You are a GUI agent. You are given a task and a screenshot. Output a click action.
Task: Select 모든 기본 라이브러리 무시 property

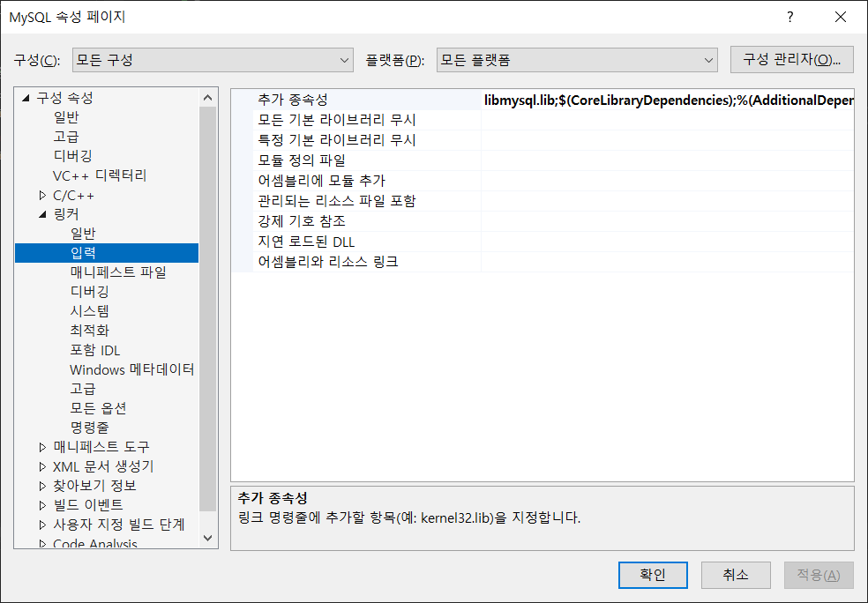pos(542,120)
